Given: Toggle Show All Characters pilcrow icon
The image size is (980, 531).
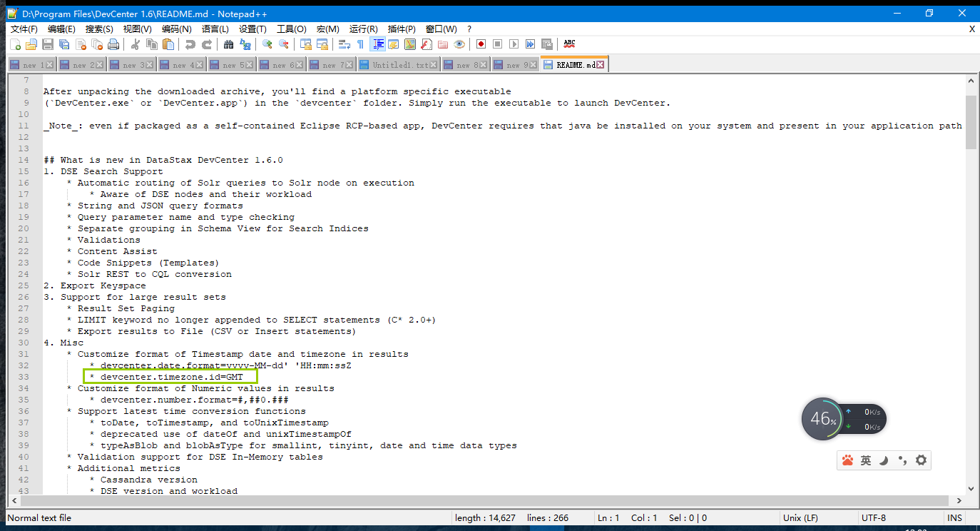Looking at the screenshot, I should point(361,44).
